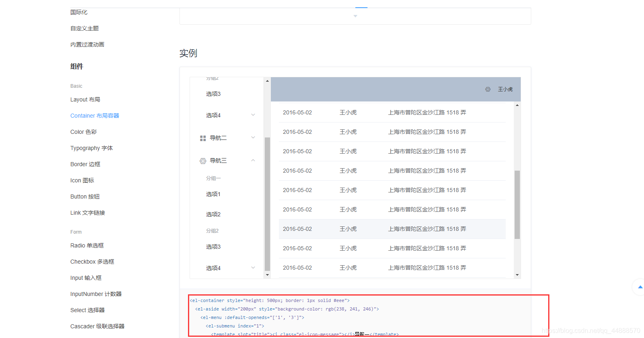This screenshot has width=644, height=338.
Task: Click the gear icon next to 导航三
Action: (x=203, y=161)
